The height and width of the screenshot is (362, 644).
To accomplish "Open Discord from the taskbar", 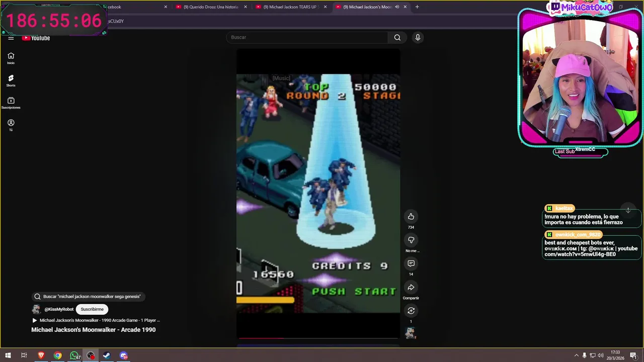I will (x=124, y=355).
